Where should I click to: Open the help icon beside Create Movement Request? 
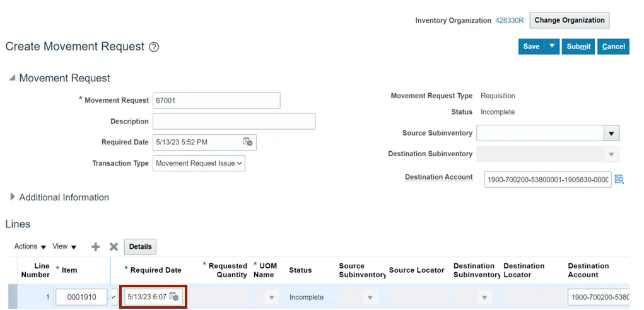154,47
